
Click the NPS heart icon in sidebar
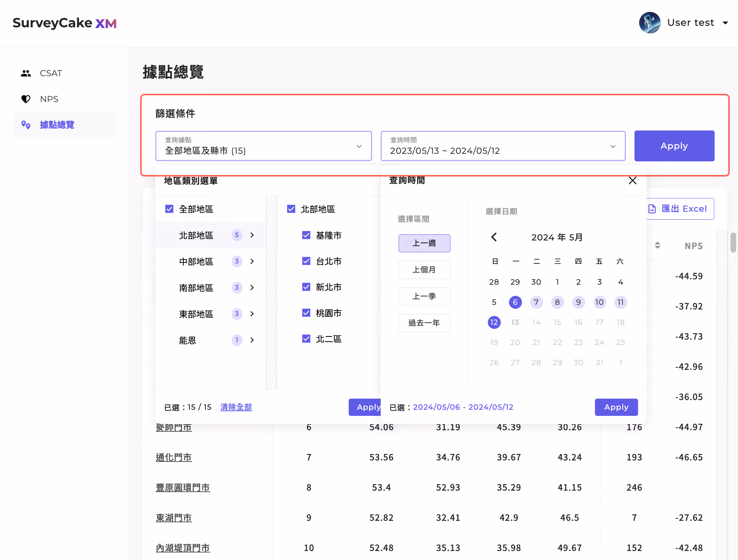[26, 99]
